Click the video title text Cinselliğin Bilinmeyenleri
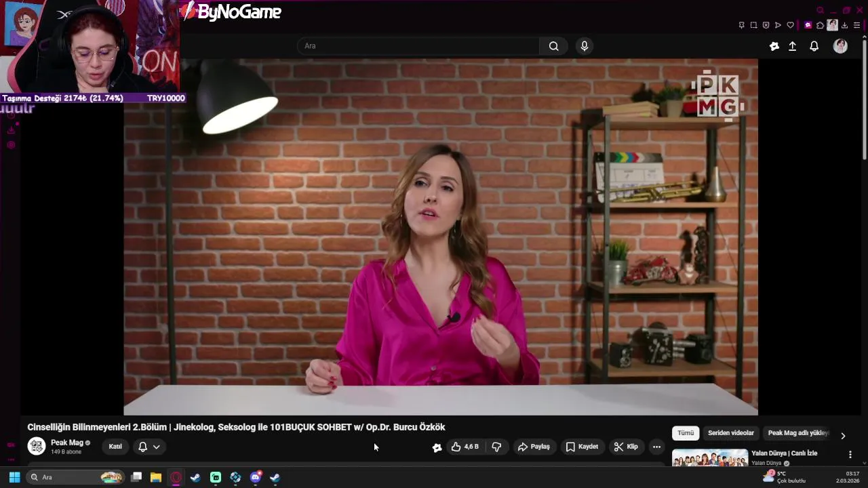Screen dimensions: 868x488 pos(236,427)
